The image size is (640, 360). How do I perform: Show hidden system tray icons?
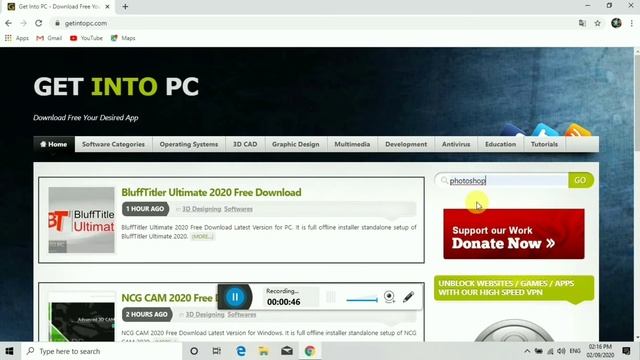coord(527,351)
